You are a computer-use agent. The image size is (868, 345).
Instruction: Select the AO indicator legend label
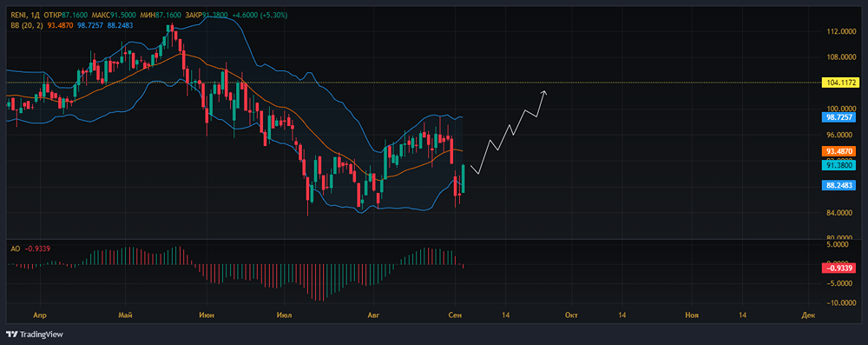[x=15, y=249]
